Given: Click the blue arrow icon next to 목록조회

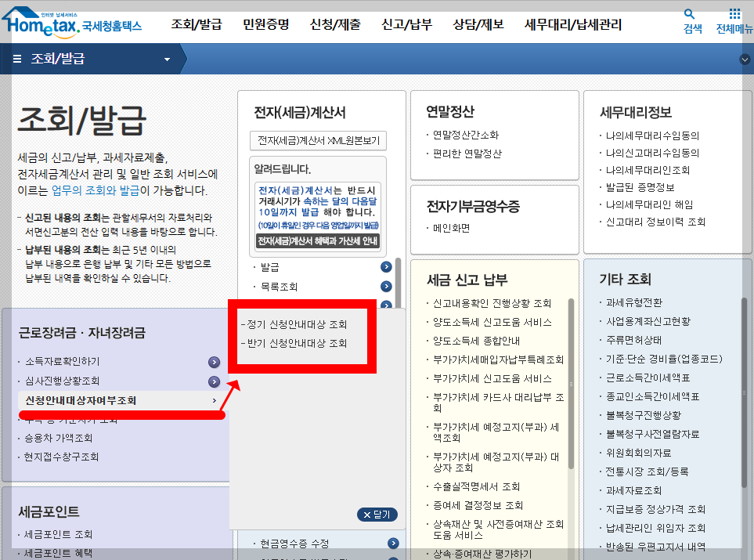Looking at the screenshot, I should 385,287.
